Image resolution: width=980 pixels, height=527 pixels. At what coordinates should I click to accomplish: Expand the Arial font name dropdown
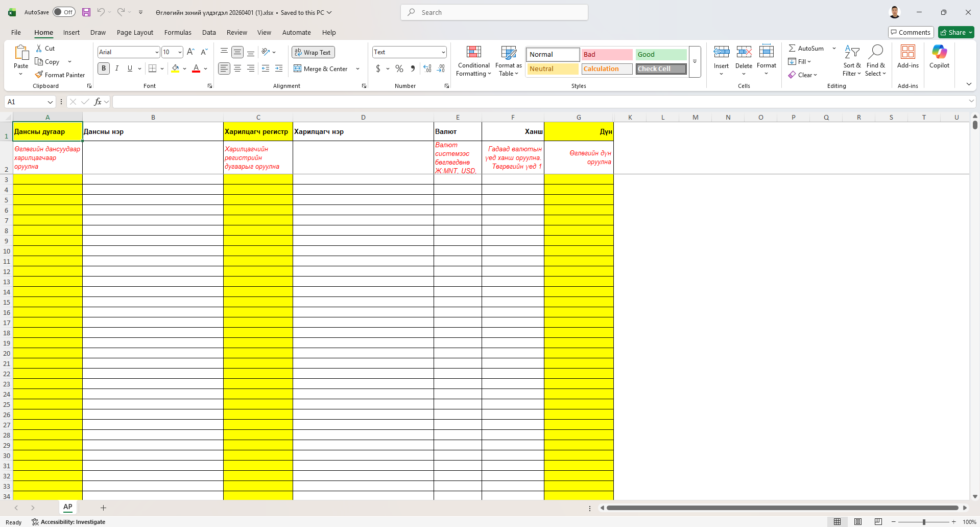157,52
